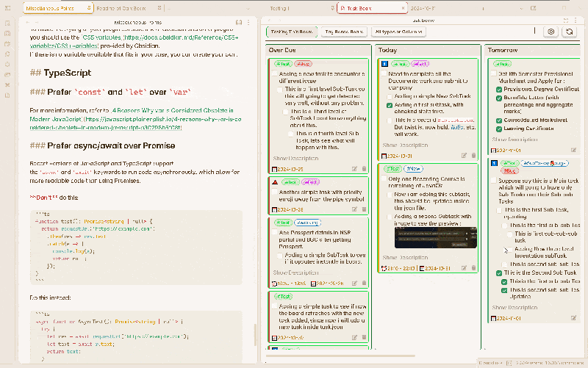The width and height of the screenshot is (588, 368).
Task: Click #New tag on 'Only one Recording Course' card
Action: (x=413, y=169)
